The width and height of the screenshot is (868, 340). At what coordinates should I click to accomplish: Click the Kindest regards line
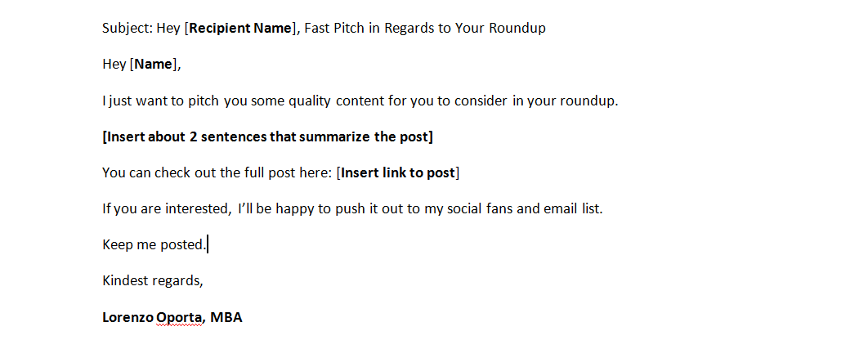coord(153,281)
